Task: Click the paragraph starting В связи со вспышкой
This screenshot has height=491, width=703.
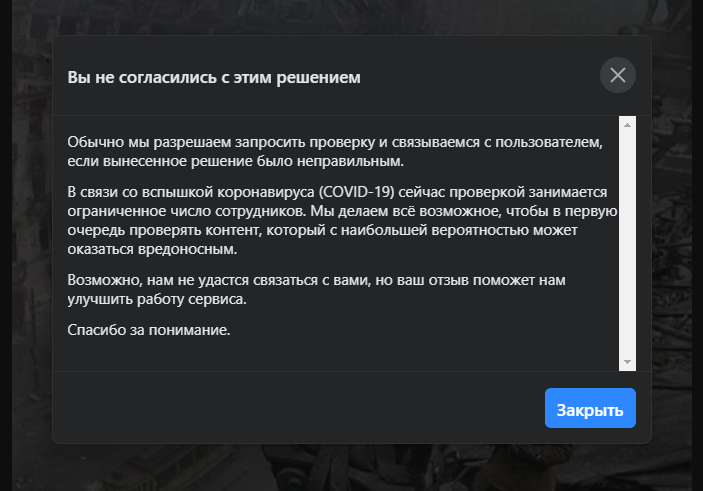Action: (x=340, y=220)
